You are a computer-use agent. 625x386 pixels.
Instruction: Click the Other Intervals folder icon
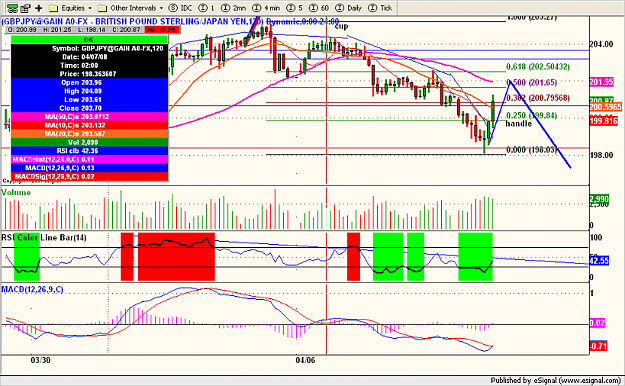102,8
